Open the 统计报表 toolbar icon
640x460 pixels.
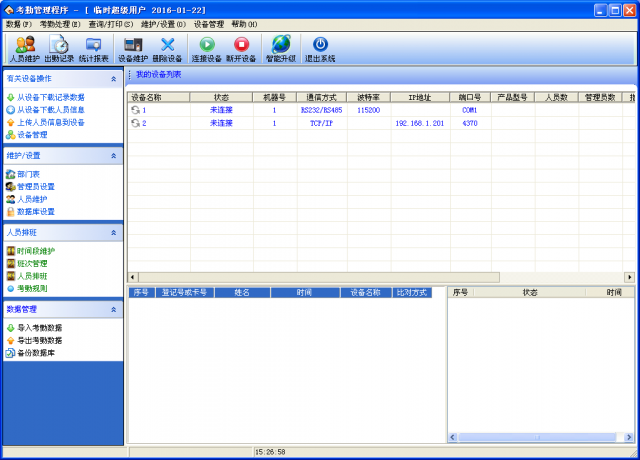[93, 49]
